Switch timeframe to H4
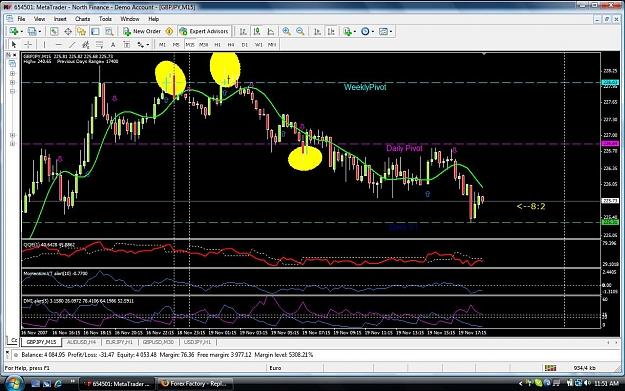625x391 pixels. pyautogui.click(x=231, y=45)
